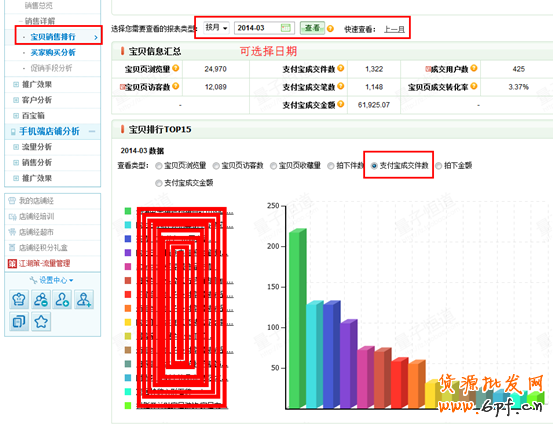This screenshot has height=428, width=553.
Task: Open the calendar picker icon beside 2014-03
Action: pos(285,28)
